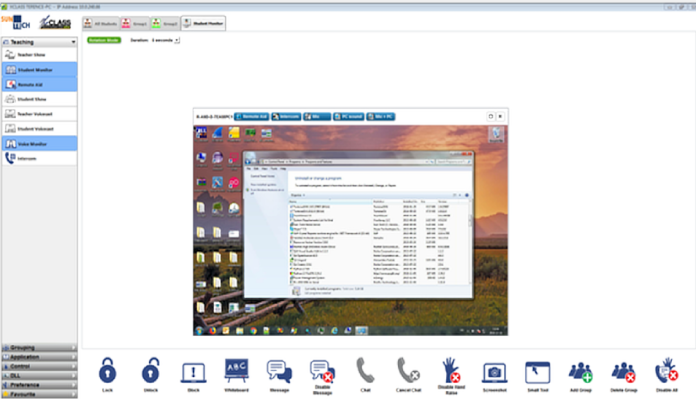Viewport: 696px width, 405px height.
Task: Click the monitored student desktop thumbnail
Action: click(x=351, y=230)
